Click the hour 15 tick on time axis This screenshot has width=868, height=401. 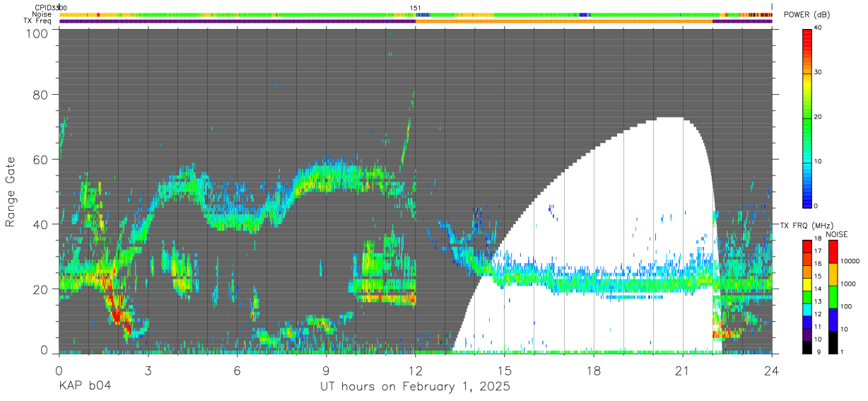coord(504,370)
